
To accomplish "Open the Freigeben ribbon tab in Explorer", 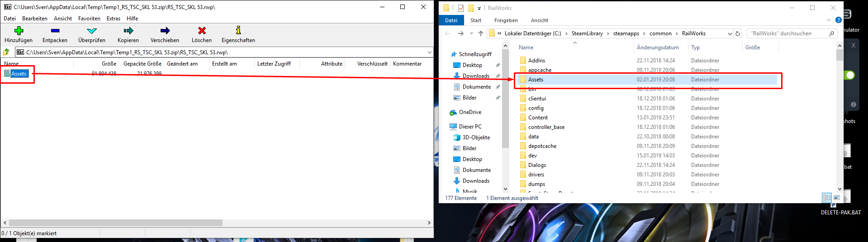I will (506, 20).
